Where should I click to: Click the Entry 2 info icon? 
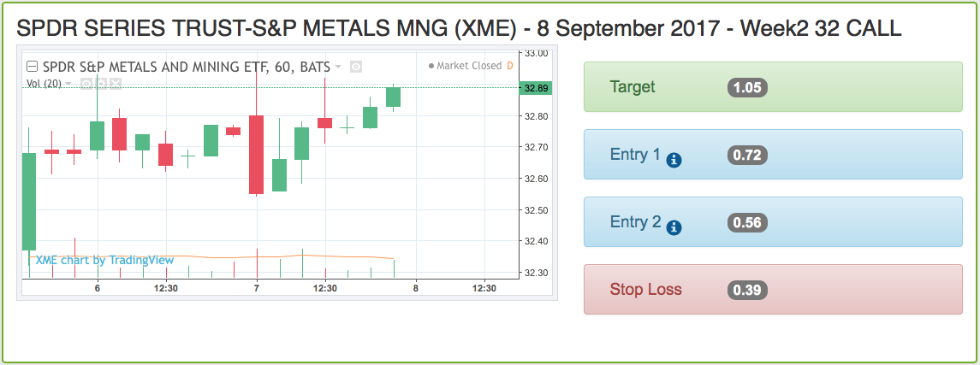coord(674,227)
